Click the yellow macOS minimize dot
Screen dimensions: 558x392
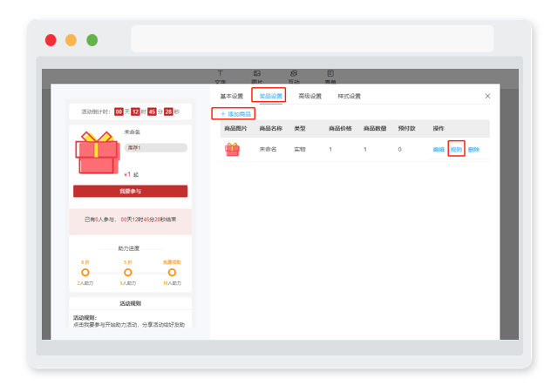pos(71,40)
